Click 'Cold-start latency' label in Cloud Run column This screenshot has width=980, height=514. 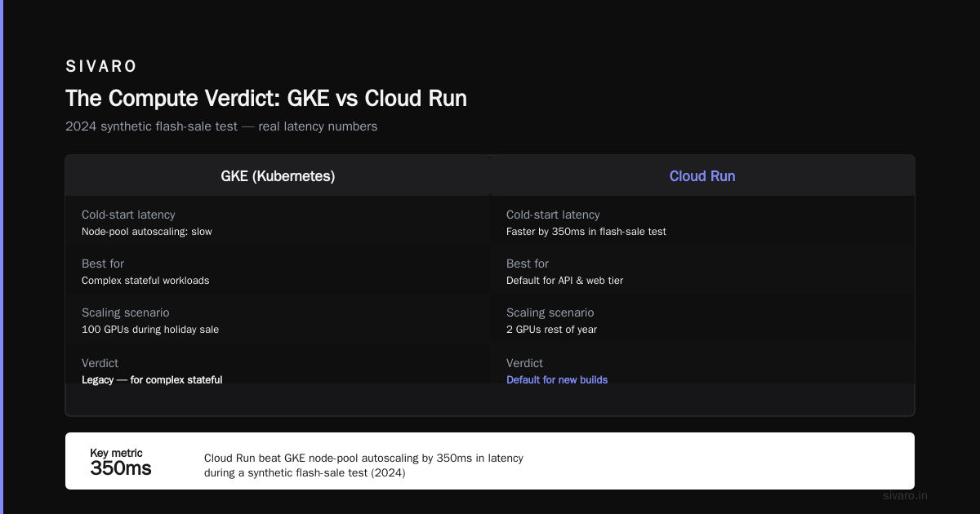[x=553, y=215]
